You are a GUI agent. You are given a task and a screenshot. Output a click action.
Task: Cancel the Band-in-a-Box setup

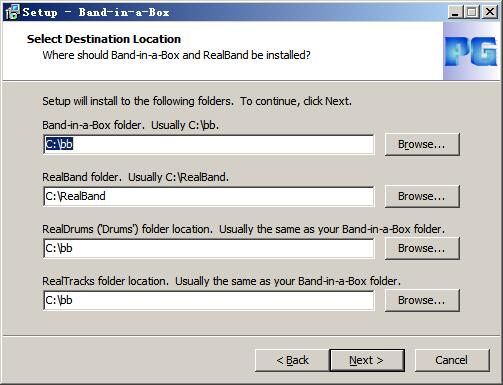tap(452, 360)
